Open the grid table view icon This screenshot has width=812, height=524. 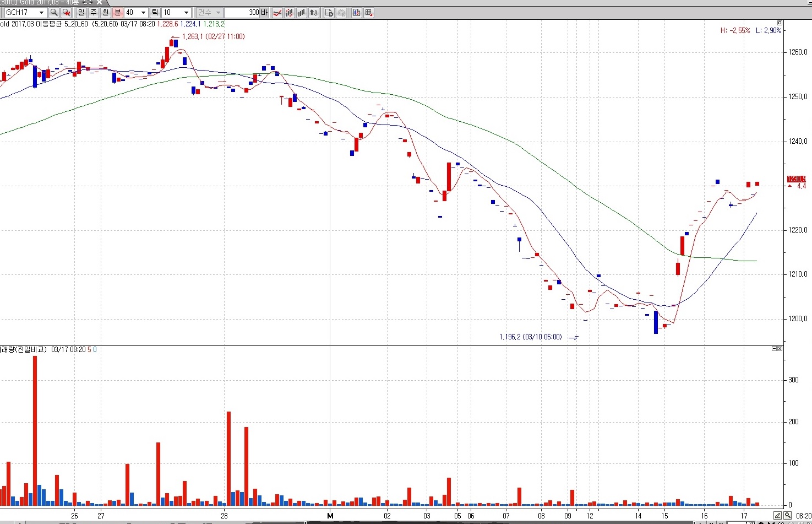coord(369,12)
